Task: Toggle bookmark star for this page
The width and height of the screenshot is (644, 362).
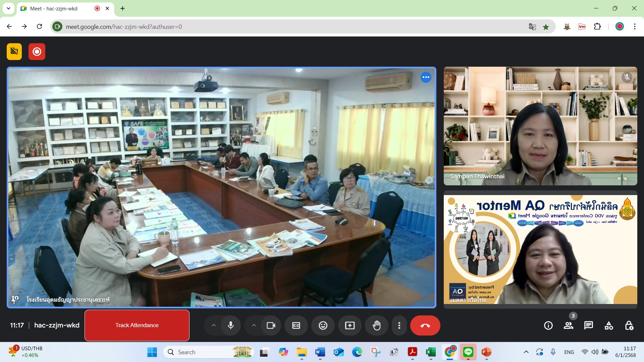Action: (546, 27)
